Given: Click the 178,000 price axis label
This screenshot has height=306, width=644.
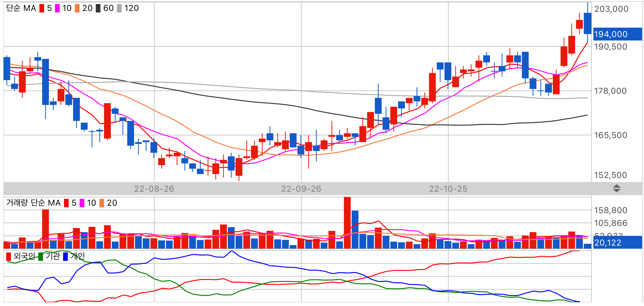Looking at the screenshot, I should click(611, 91).
